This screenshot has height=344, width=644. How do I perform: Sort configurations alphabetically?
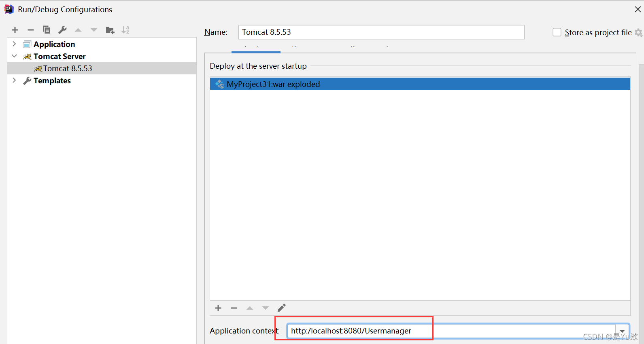(x=125, y=30)
